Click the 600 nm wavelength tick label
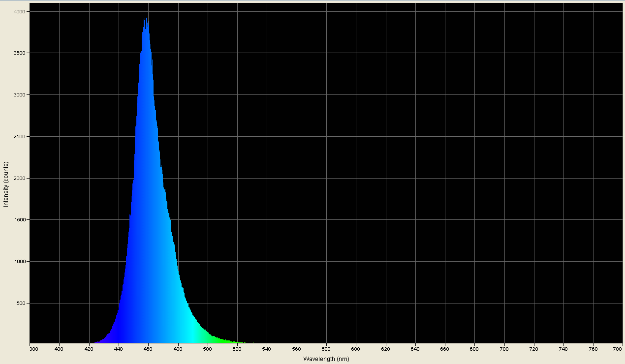The image size is (625, 364). (355, 348)
